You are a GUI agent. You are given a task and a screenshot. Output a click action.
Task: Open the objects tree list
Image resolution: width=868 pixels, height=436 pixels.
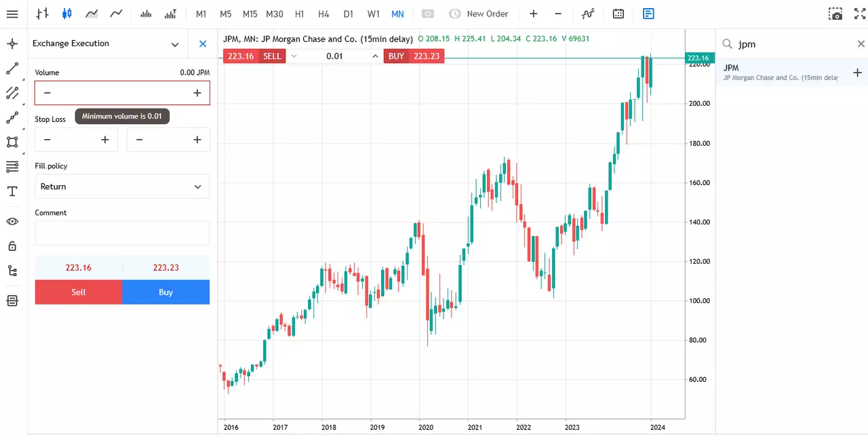click(x=12, y=271)
